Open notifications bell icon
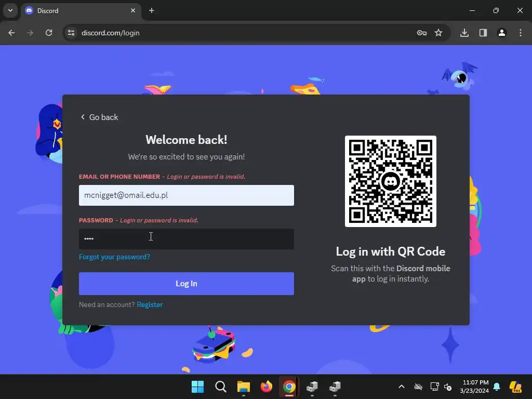Screen dimensions: 532x399 point(497,387)
